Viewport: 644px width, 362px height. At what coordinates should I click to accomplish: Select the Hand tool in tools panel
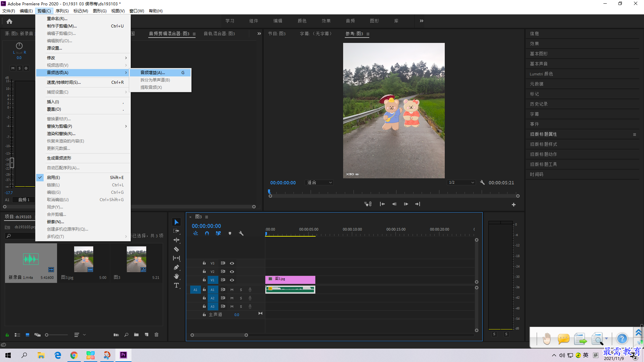click(x=176, y=276)
